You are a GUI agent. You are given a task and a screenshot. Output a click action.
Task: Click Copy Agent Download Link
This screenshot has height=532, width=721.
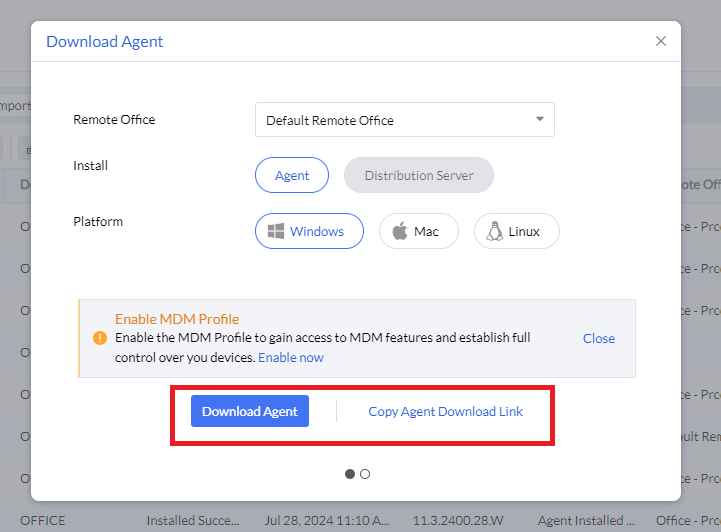point(445,411)
